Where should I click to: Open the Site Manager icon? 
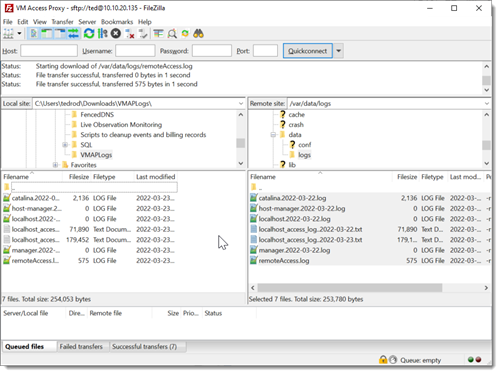tap(8, 34)
